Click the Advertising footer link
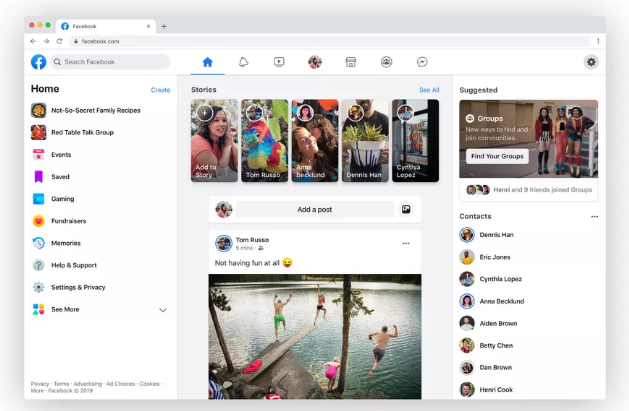 coord(87,384)
